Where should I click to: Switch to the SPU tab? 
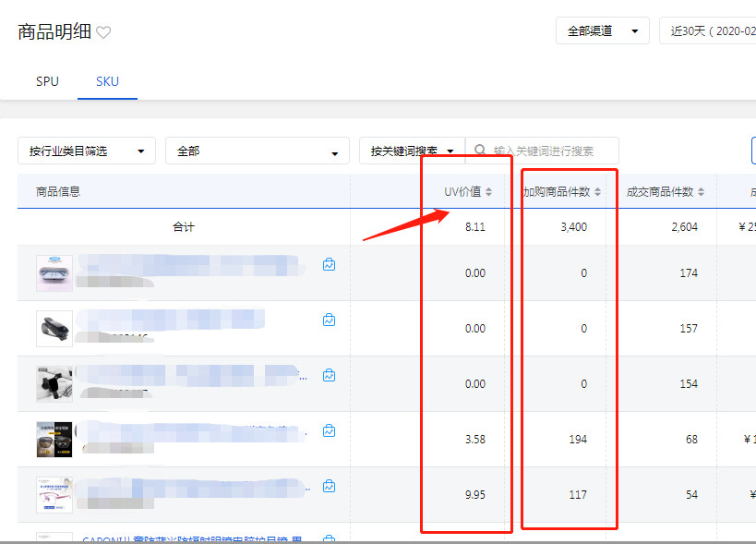pyautogui.click(x=47, y=81)
